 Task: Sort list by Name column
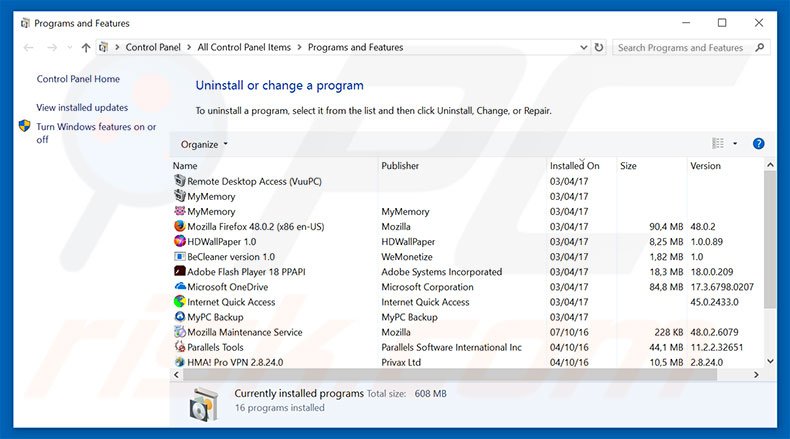(185, 165)
